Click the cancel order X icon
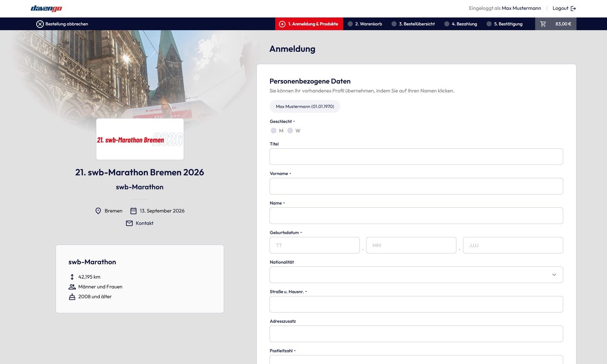 (40, 24)
